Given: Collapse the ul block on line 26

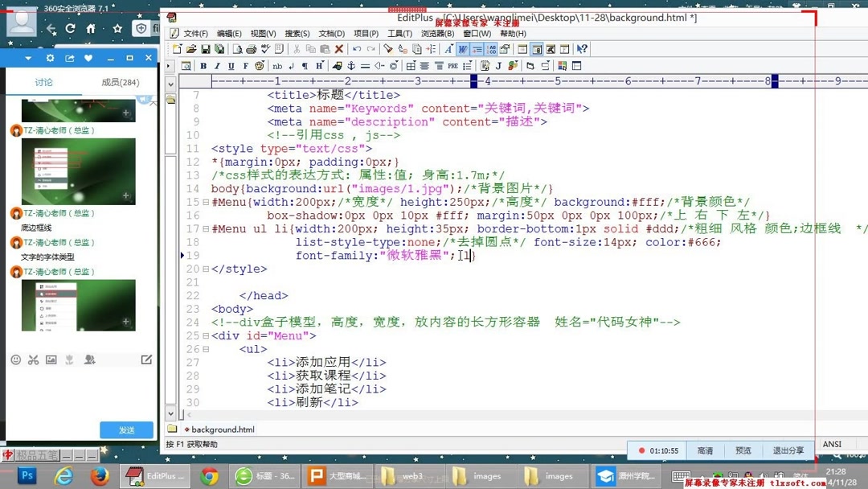Looking at the screenshot, I should click(206, 349).
